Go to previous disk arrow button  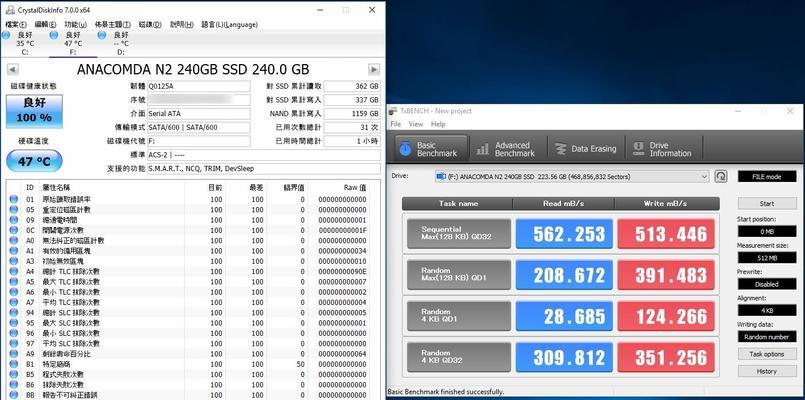[13, 70]
